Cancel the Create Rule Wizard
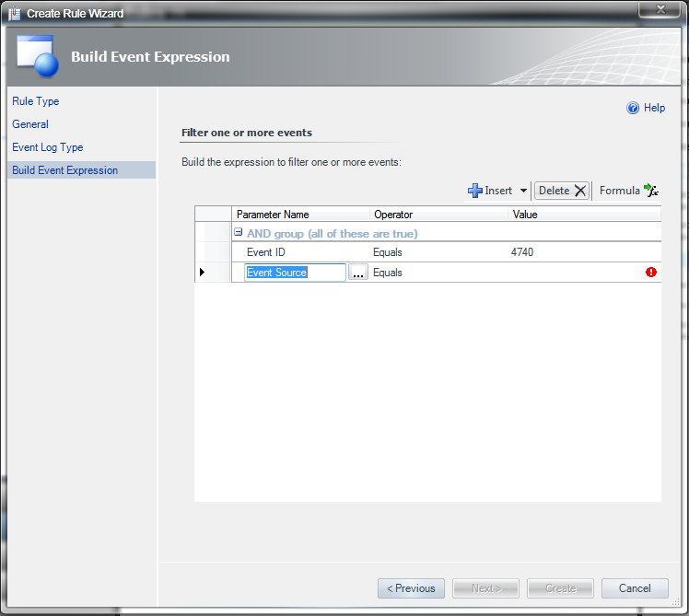689x616 pixels. pos(635,588)
